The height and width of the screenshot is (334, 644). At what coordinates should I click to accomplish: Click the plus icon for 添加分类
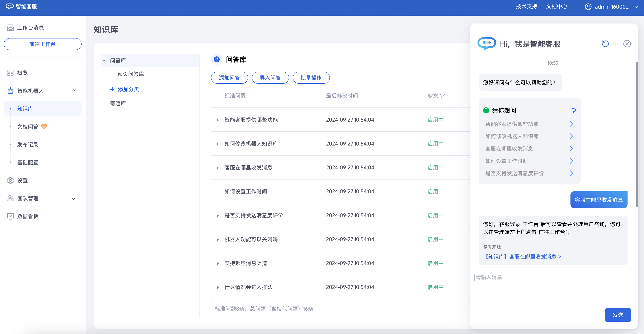click(112, 89)
